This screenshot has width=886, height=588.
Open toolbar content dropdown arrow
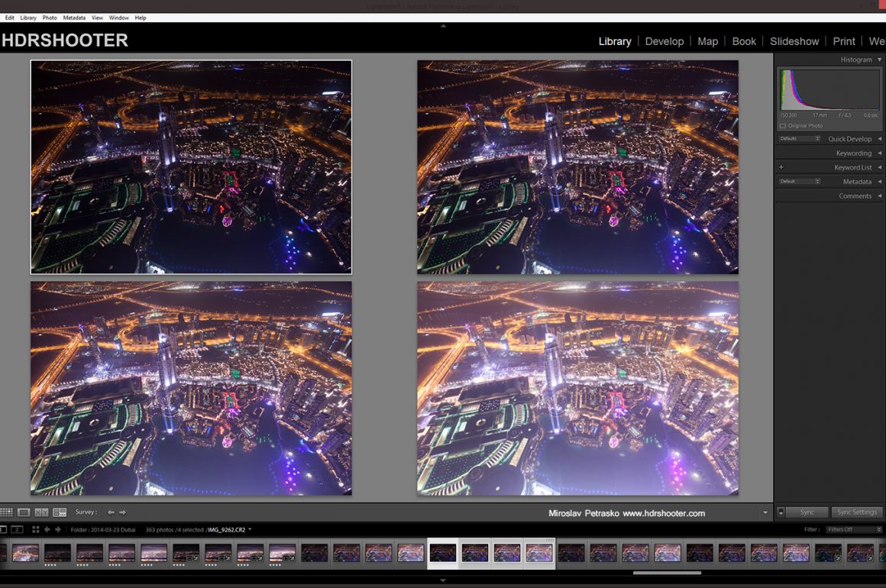click(765, 513)
